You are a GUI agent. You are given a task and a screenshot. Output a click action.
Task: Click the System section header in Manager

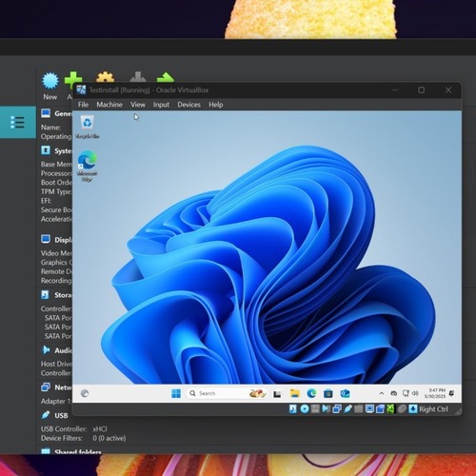pyautogui.click(x=56, y=150)
